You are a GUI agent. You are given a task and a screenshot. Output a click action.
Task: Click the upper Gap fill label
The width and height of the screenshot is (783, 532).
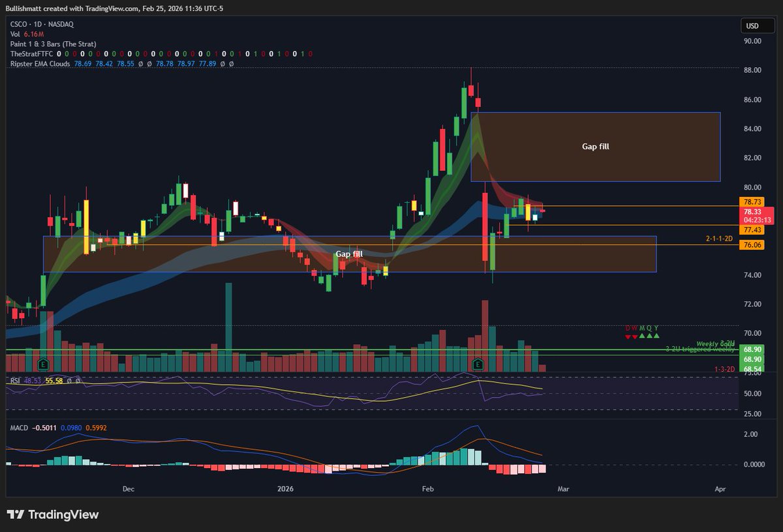[x=595, y=147]
